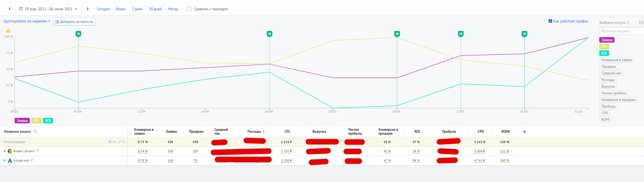Open the metrics list icon next to Выбрано метрик
The height and width of the screenshot is (182, 644).
point(641,22)
